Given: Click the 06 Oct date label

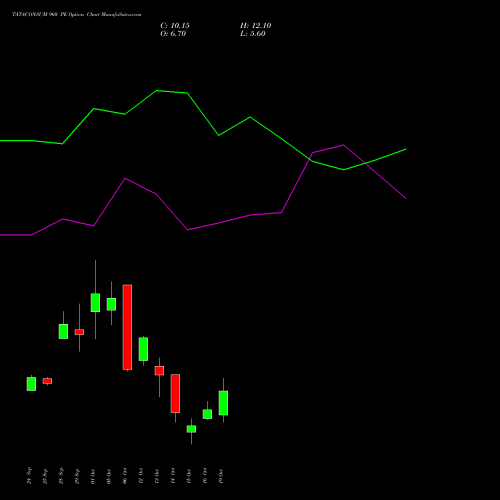Looking at the screenshot, I should click(125, 476).
